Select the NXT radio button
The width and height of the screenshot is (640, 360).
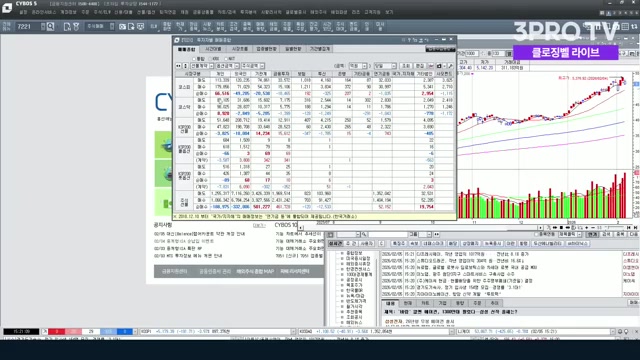(x=226, y=59)
